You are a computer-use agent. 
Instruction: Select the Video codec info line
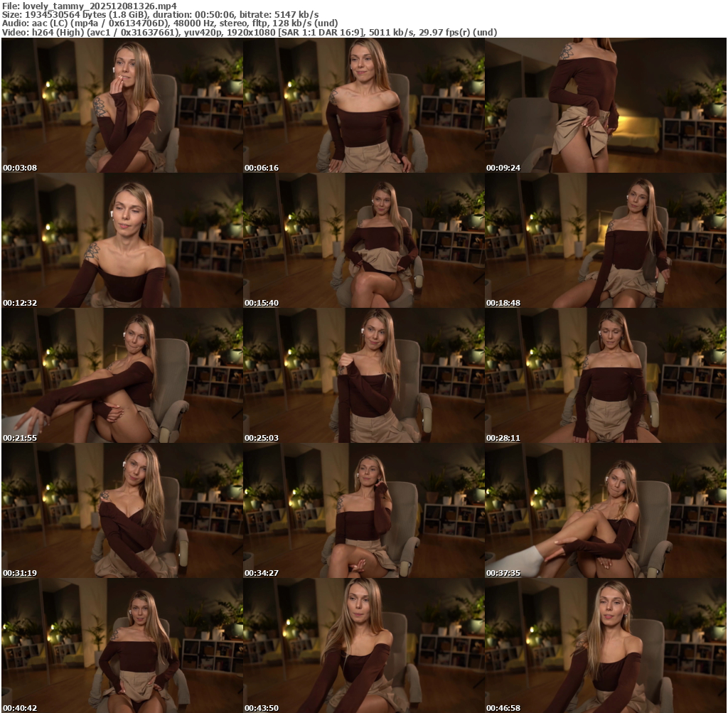(x=249, y=32)
